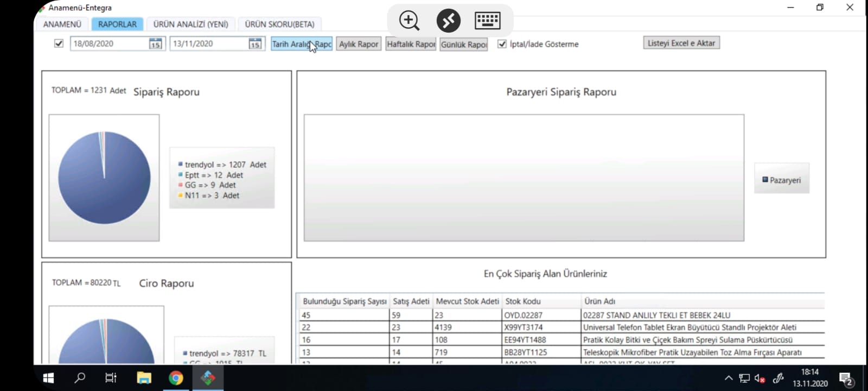
Task: Open the remote desktop session menu icon
Action: pos(449,21)
